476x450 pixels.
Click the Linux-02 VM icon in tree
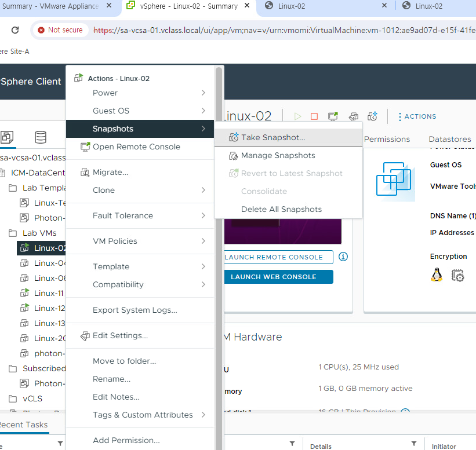tap(24, 248)
